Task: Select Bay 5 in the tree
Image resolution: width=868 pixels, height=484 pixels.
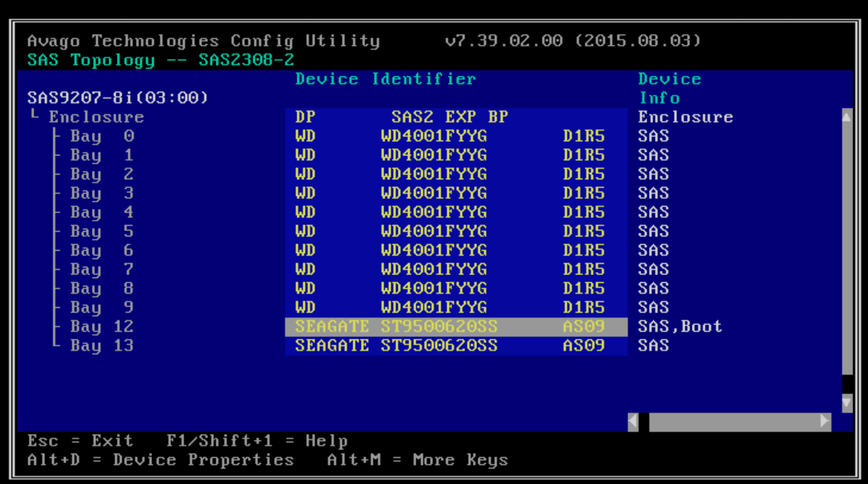Action: [102, 231]
